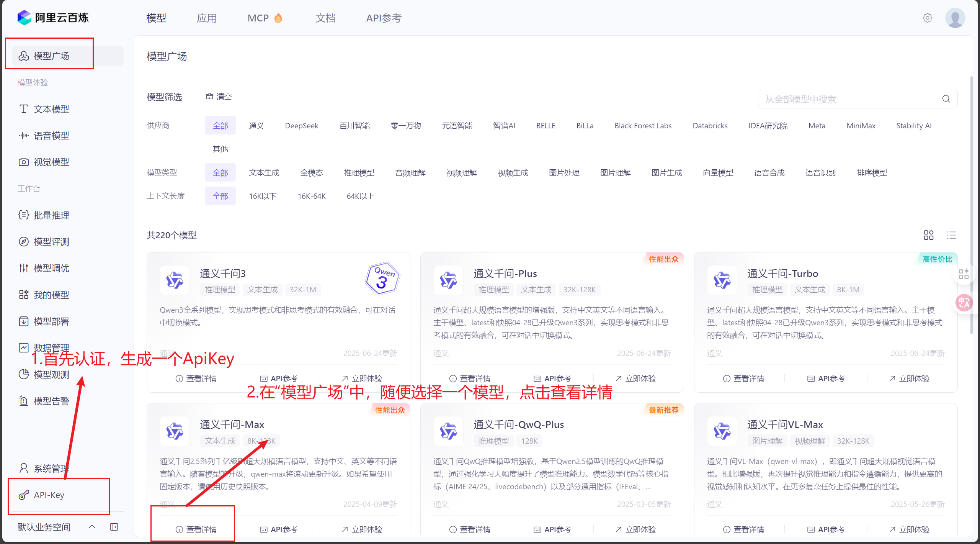Go to 文档 top tab
This screenshot has width=980, height=544.
pos(325,18)
